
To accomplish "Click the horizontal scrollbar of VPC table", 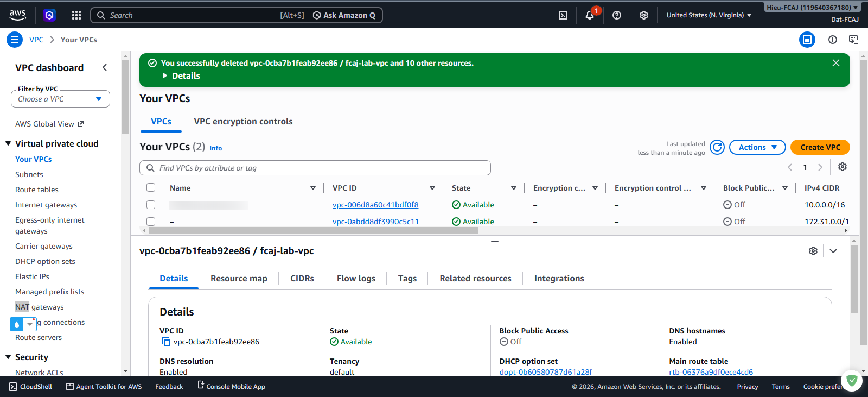I will point(313,230).
